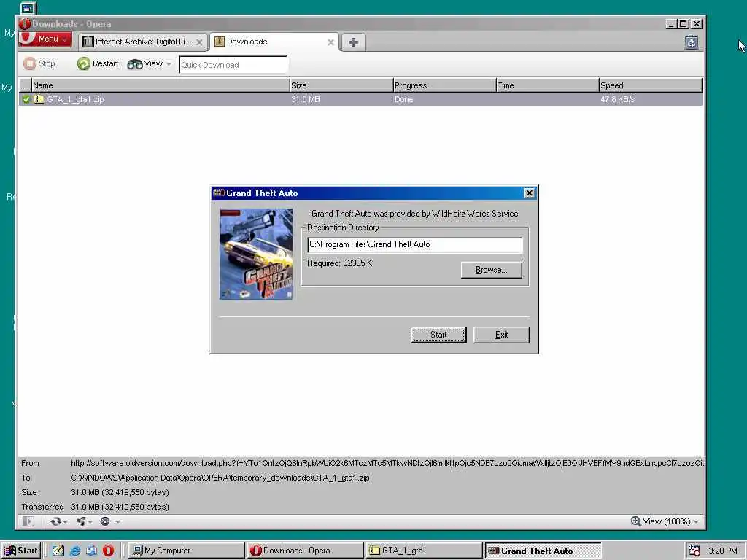Launch Outlook Express from quick launch
Screen dimensions: 747x560
coord(91,551)
